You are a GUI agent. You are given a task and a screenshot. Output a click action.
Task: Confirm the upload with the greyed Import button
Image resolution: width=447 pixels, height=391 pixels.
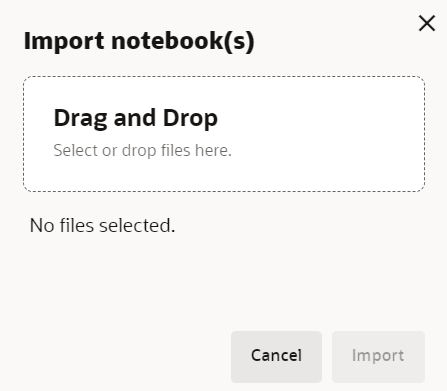pos(378,357)
